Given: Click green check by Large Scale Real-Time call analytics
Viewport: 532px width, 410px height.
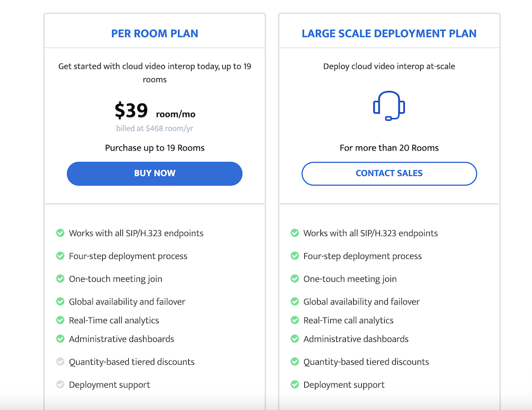Looking at the screenshot, I should click(295, 320).
